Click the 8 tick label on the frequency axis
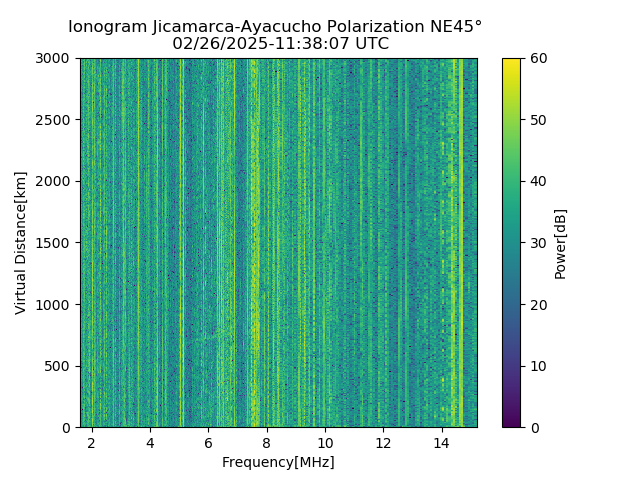This screenshot has height=480, width=640. pos(267,442)
